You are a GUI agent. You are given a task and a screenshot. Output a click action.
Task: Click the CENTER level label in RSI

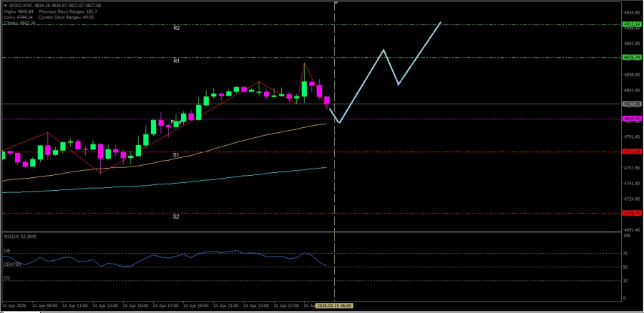click(11, 264)
